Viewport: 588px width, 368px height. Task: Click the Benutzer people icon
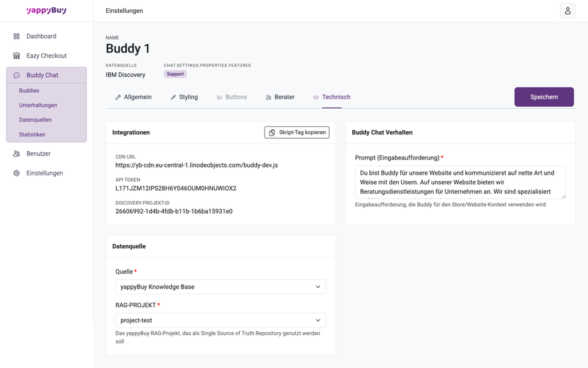(x=17, y=154)
